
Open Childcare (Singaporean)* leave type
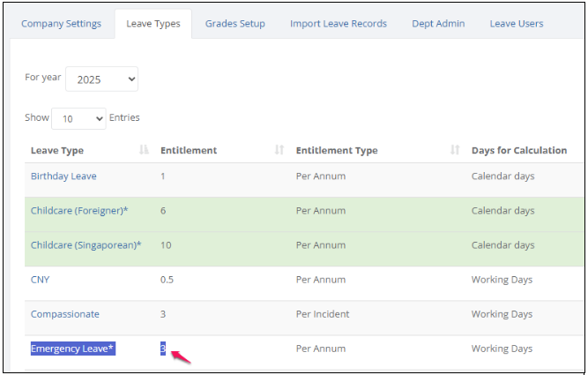click(x=86, y=245)
